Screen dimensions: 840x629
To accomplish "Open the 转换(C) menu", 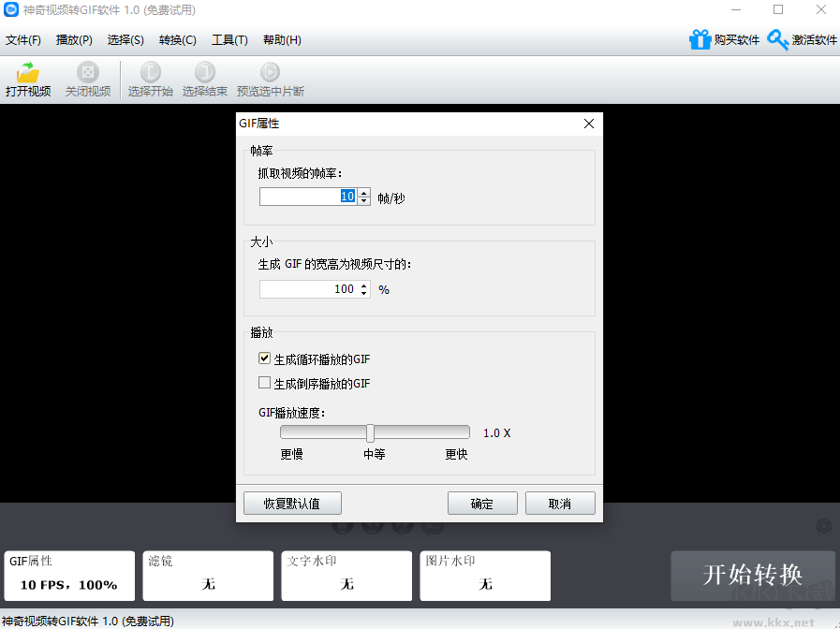I will (x=177, y=40).
